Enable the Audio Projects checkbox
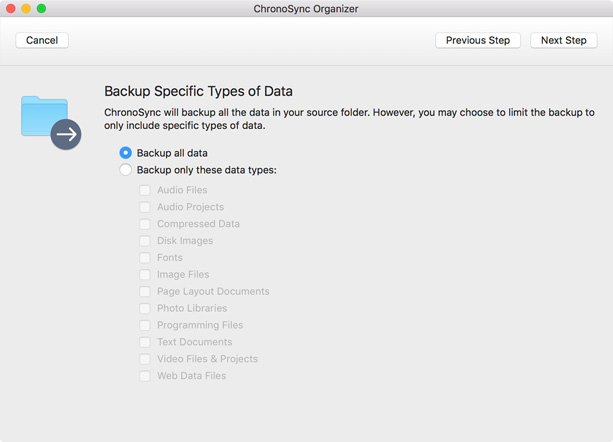Screen dimensions: 613x442 pyautogui.click(x=145, y=207)
